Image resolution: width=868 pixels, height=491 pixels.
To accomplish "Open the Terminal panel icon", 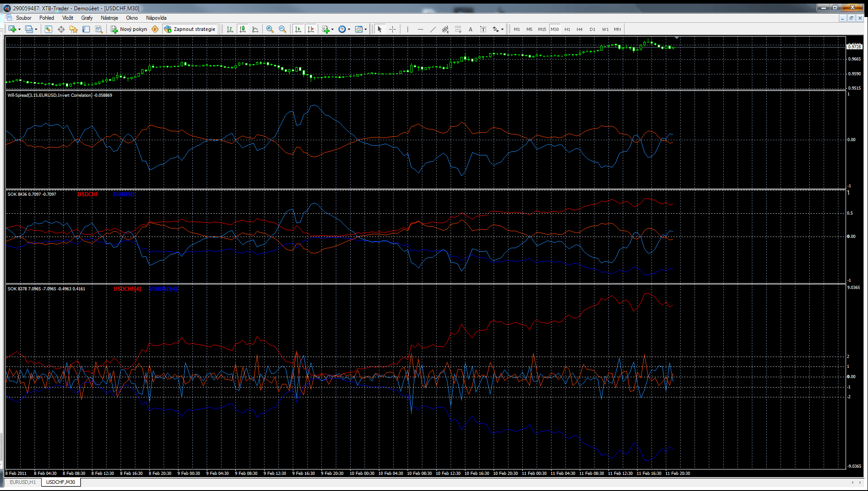I will (86, 29).
